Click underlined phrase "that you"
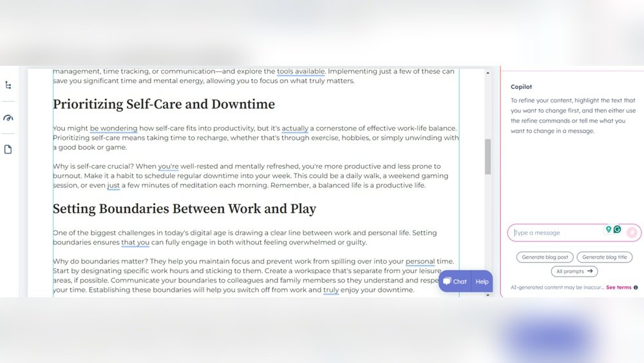The image size is (644, 363). coord(135,242)
